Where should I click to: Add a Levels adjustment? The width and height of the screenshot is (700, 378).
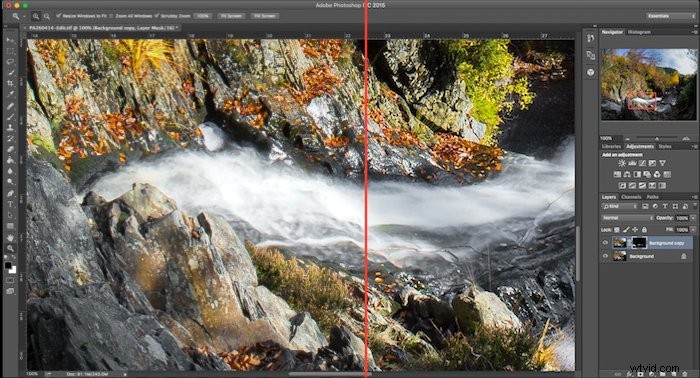pyautogui.click(x=632, y=163)
